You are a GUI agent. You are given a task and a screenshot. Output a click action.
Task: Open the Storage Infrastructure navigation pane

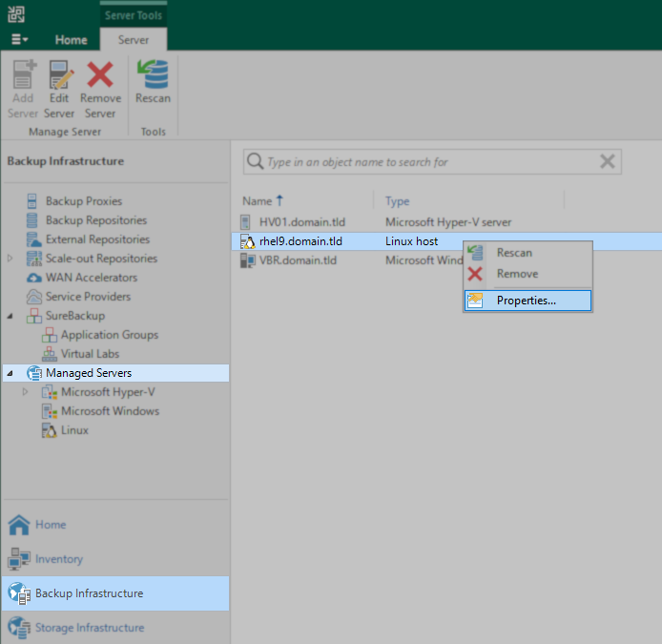90,628
